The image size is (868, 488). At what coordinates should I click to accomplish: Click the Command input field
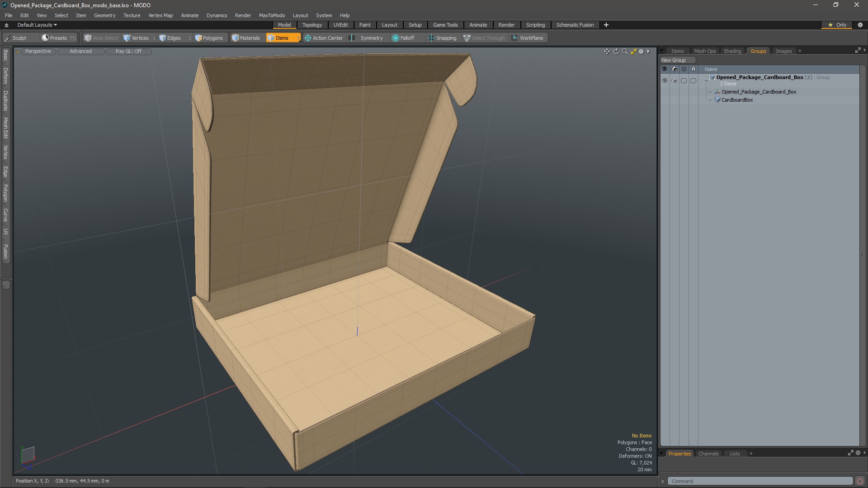[x=760, y=481]
